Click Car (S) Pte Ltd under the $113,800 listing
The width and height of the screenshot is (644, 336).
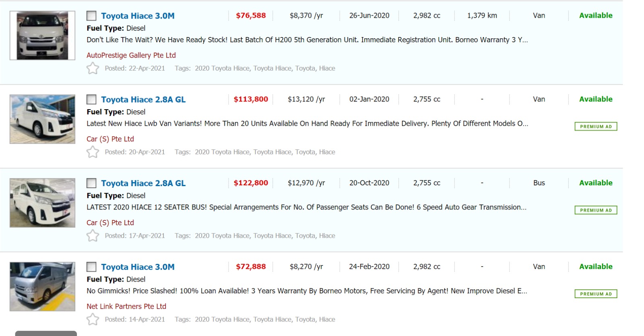[110, 139]
